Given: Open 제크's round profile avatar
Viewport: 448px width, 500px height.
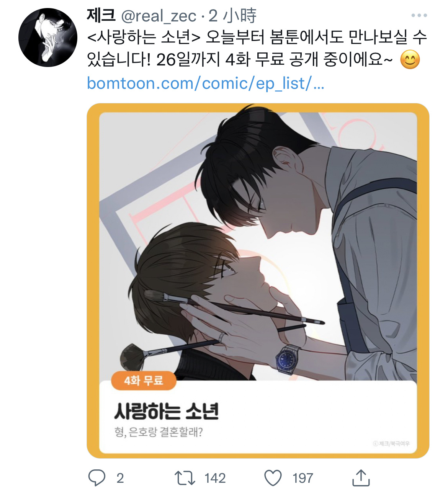Looking at the screenshot, I should (x=48, y=38).
